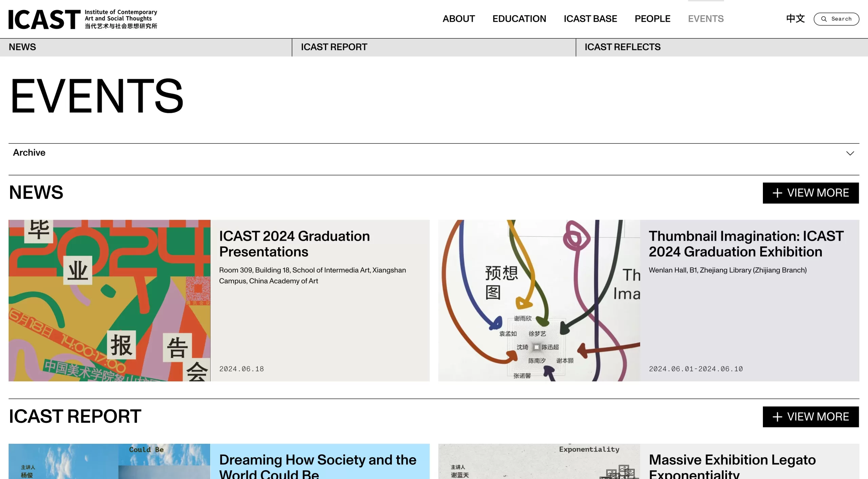Open the PEOPLE menu
Viewport: 868px width, 479px height.
652,19
